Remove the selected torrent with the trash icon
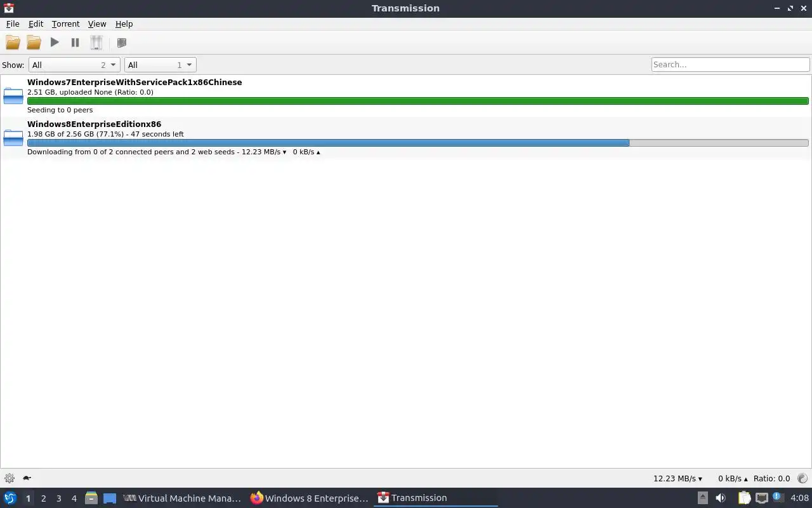The height and width of the screenshot is (508, 812). pos(96,43)
